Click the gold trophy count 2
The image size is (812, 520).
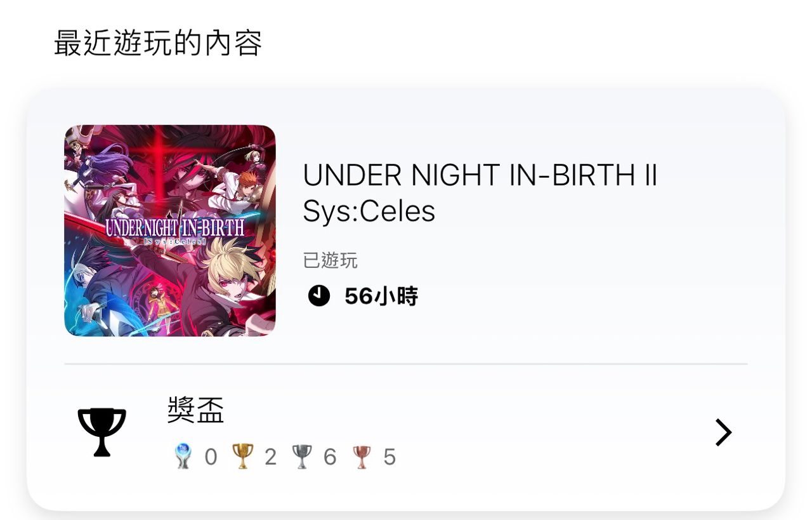[270, 457]
